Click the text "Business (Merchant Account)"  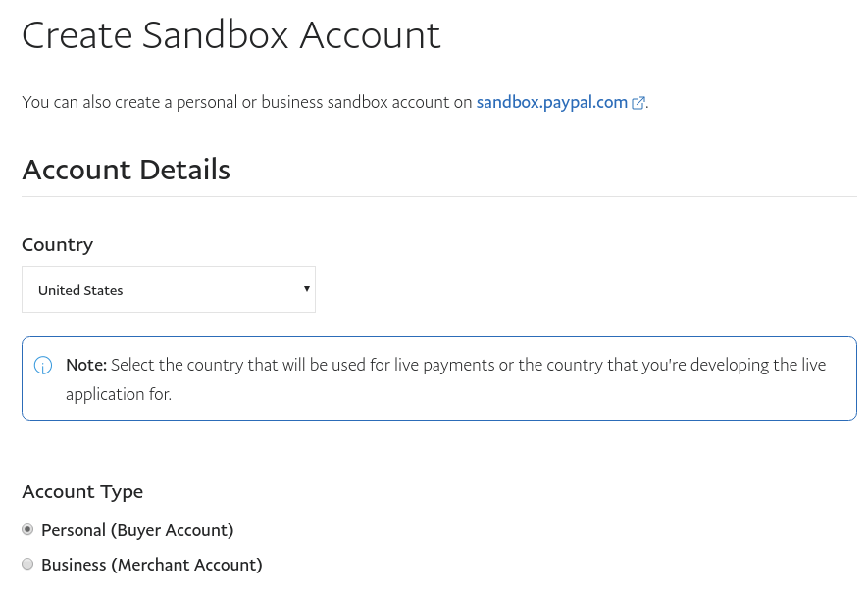(x=151, y=564)
